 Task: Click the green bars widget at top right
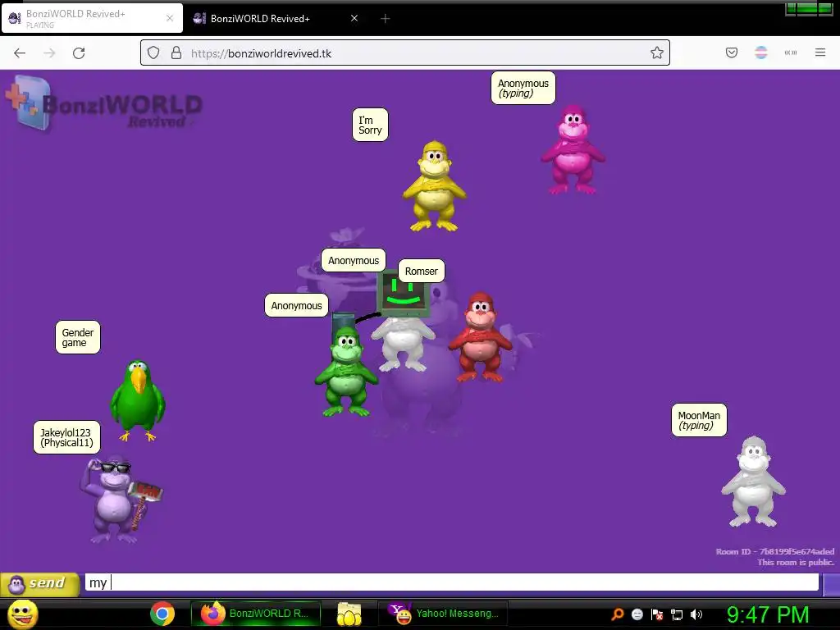coord(809,8)
